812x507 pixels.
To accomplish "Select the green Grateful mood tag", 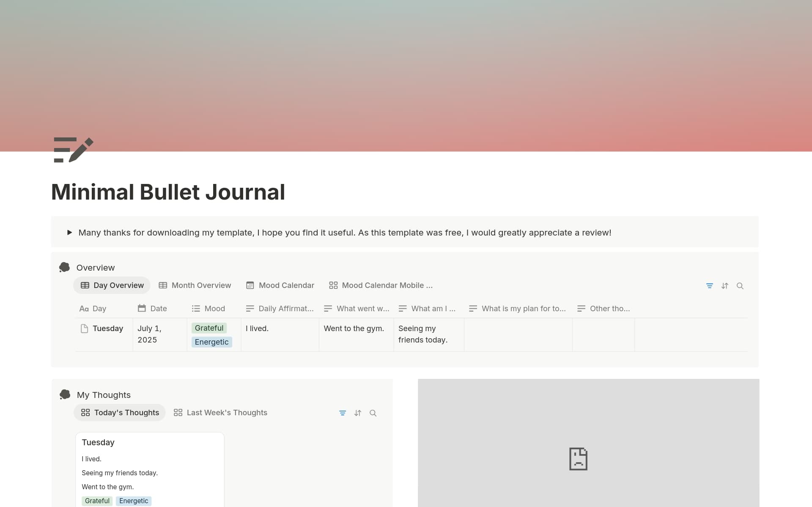I will point(209,328).
